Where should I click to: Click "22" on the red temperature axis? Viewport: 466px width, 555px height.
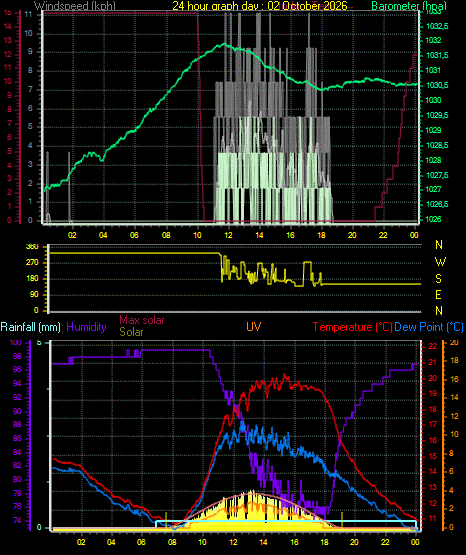coord(432,346)
